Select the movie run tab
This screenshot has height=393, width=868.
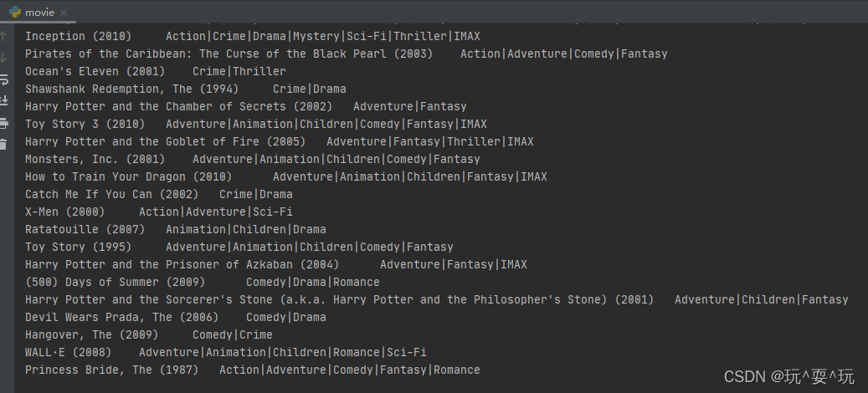click(x=39, y=13)
